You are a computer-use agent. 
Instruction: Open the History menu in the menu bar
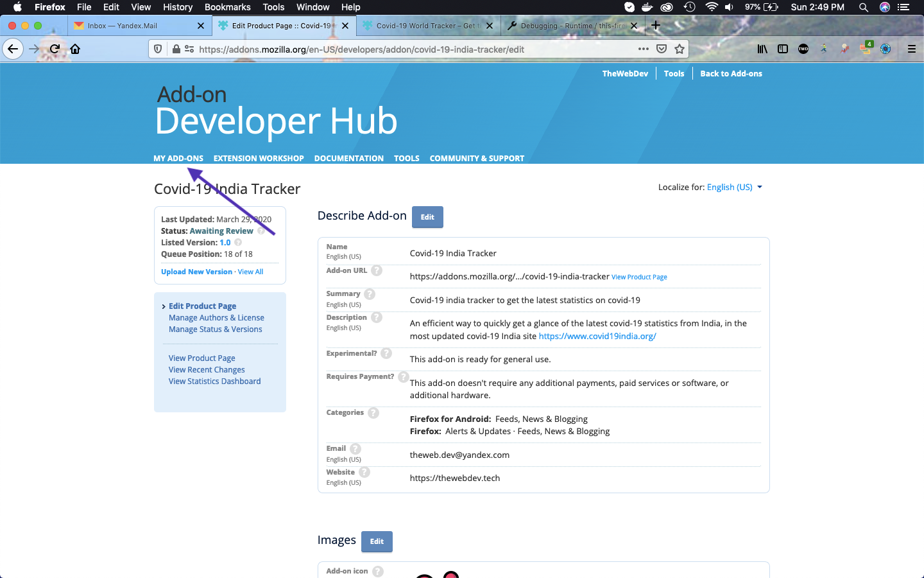point(178,7)
